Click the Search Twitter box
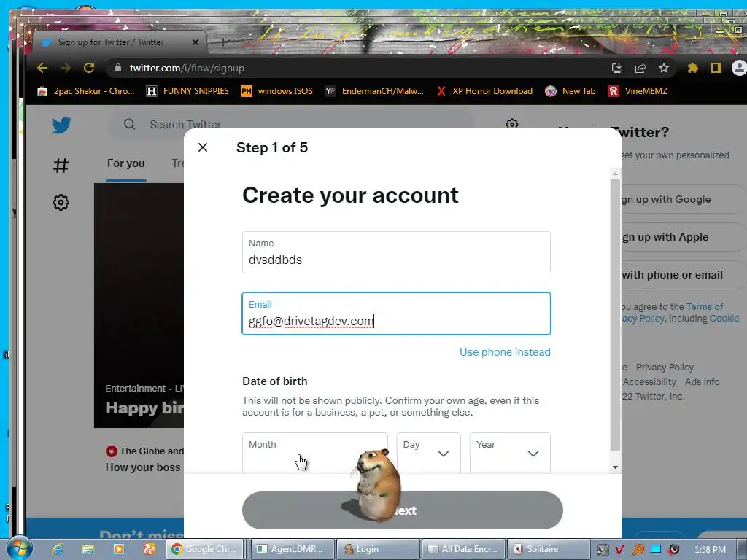The image size is (747, 560). pyautogui.click(x=290, y=124)
